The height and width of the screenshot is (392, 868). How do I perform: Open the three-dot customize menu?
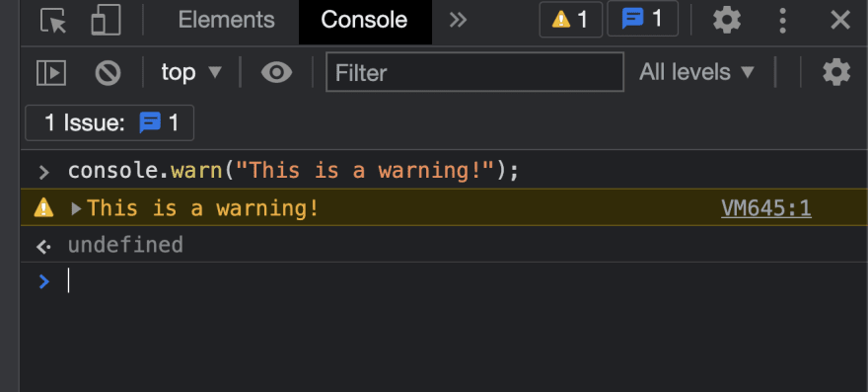click(x=783, y=21)
